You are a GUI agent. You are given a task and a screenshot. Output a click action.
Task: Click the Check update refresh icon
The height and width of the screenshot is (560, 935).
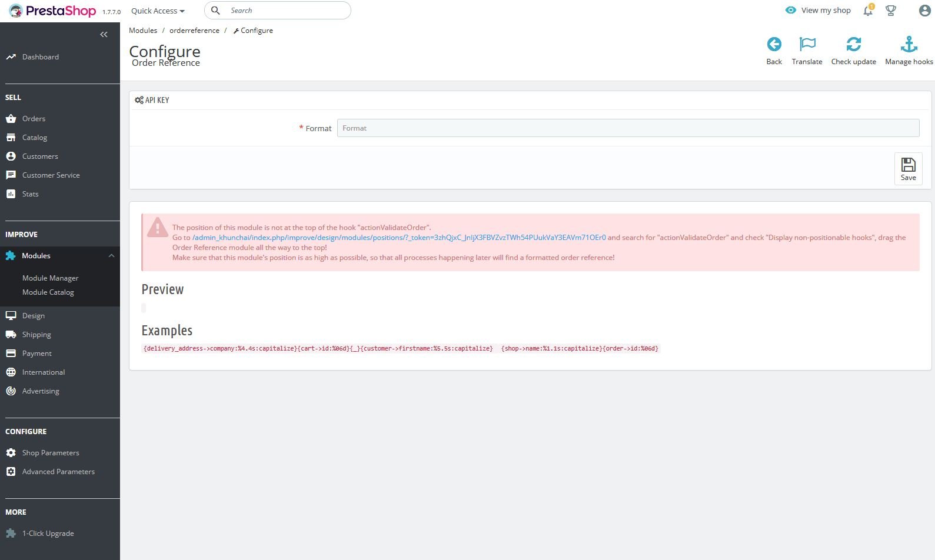(x=854, y=44)
